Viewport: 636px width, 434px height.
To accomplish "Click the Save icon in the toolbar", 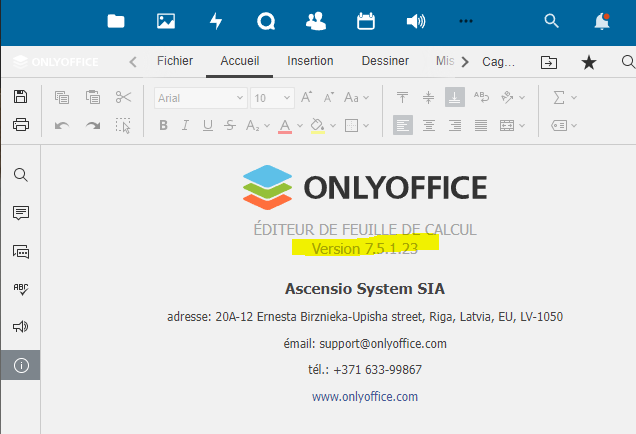I will click(20, 97).
